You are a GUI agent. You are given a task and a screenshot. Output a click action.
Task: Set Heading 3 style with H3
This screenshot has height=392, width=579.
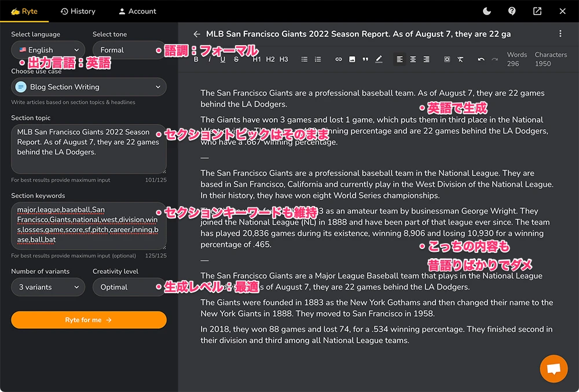pyautogui.click(x=284, y=60)
